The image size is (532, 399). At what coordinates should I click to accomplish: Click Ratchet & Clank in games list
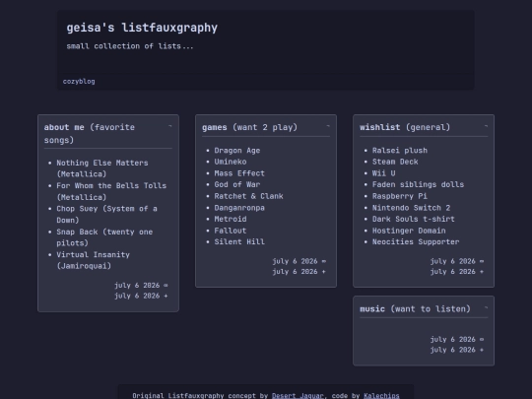point(248,196)
